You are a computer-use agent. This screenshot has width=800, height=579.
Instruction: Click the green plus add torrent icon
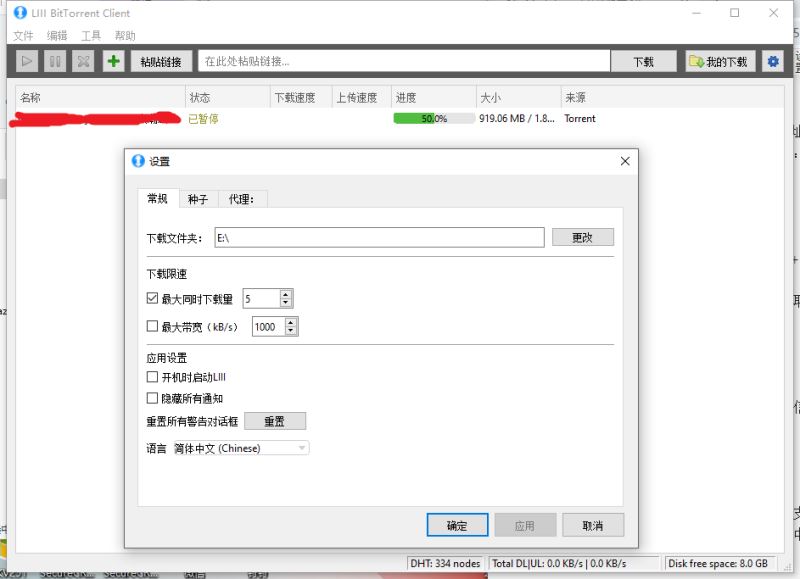tap(113, 62)
